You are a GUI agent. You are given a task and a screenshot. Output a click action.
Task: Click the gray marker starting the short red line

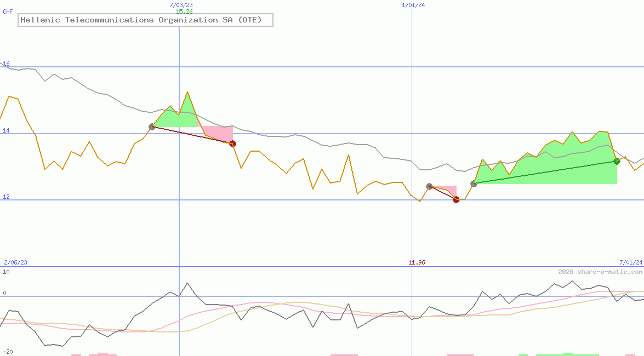click(429, 186)
